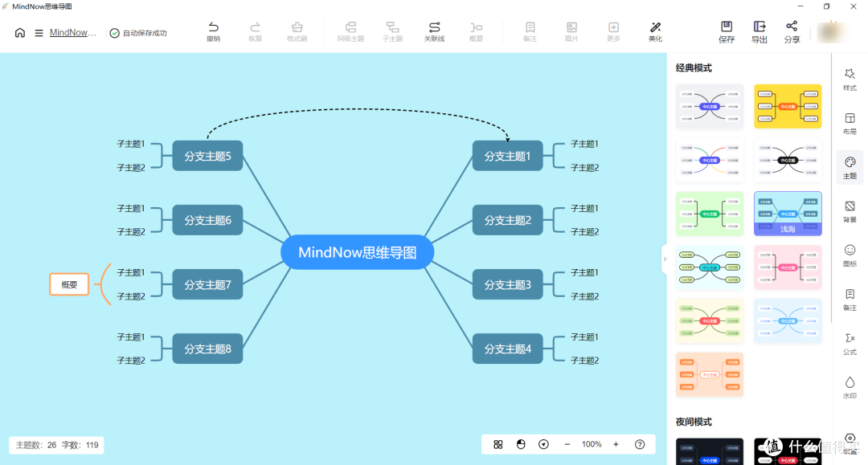Select the orange 概要 summary box

pyautogui.click(x=69, y=284)
